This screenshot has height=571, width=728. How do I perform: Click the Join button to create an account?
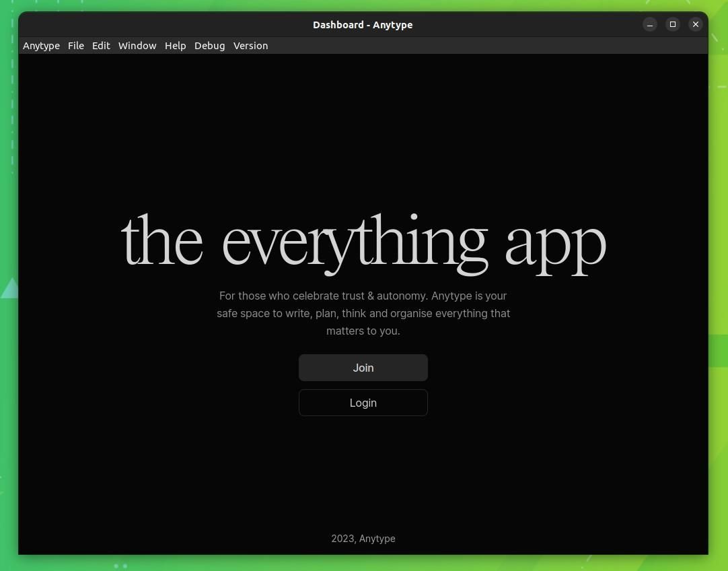(x=363, y=368)
